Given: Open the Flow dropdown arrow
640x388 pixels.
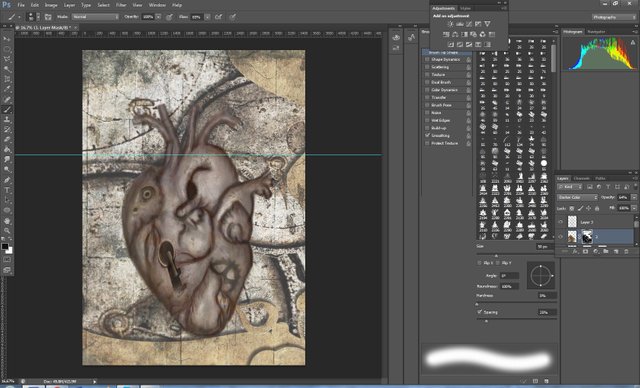Looking at the screenshot, I should (207, 17).
